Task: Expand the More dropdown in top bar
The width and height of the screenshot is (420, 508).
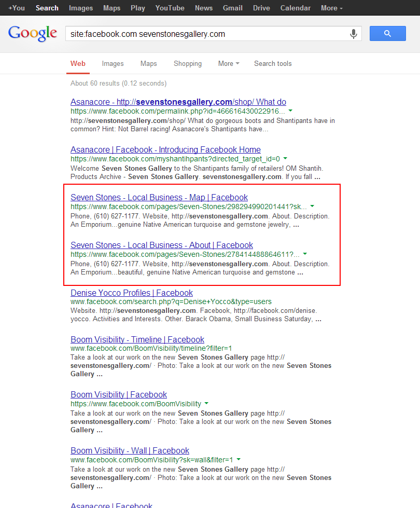Action: click(x=332, y=8)
